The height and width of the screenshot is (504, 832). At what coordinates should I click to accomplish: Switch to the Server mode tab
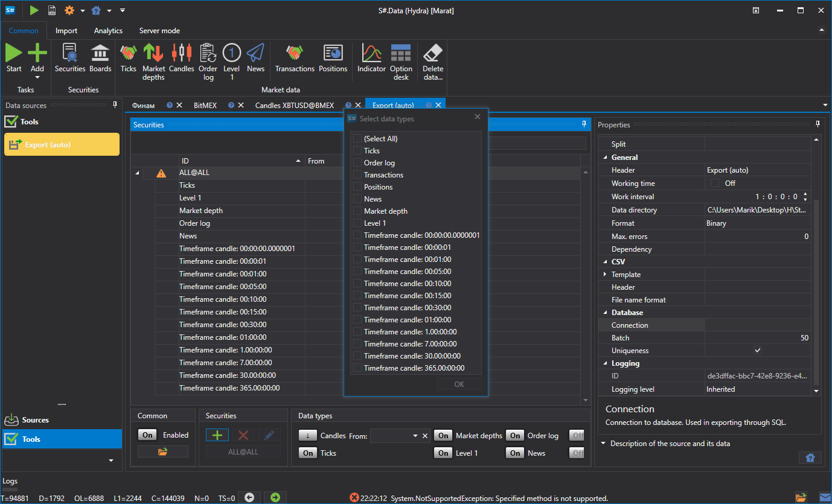click(159, 31)
